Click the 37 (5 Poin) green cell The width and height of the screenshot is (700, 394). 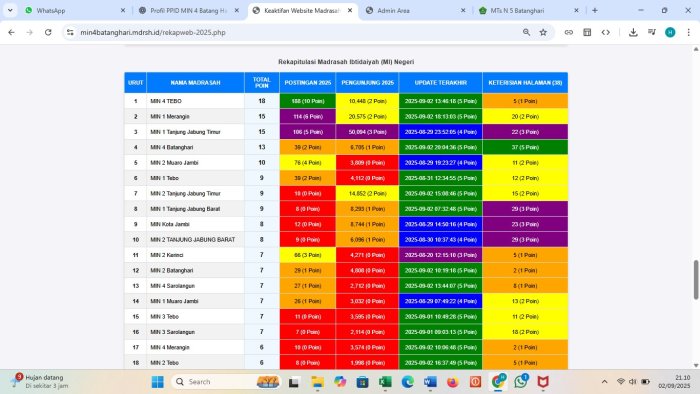(x=525, y=147)
